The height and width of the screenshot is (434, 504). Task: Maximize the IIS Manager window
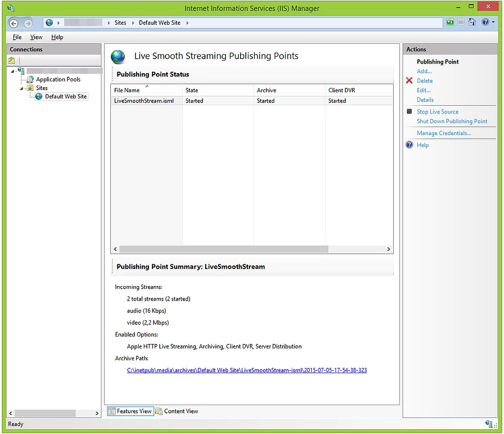471,6
